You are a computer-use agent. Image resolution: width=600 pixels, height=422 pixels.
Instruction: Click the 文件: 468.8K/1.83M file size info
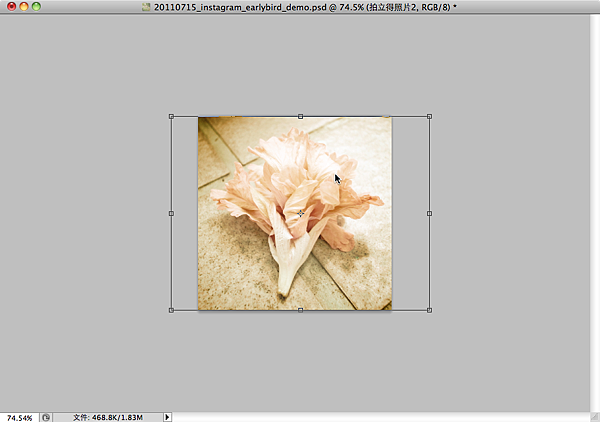108,416
